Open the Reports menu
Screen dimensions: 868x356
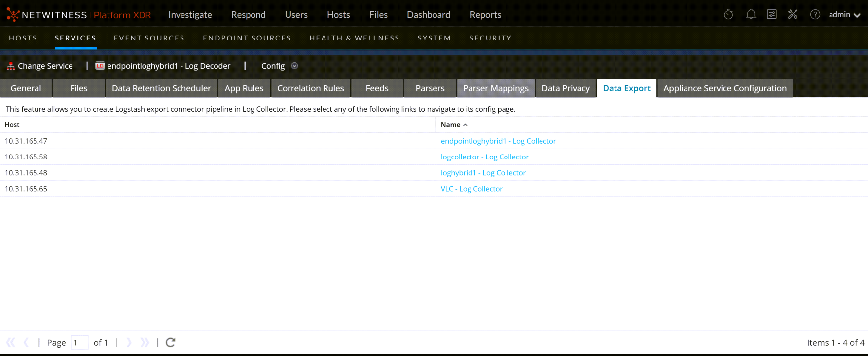click(485, 15)
